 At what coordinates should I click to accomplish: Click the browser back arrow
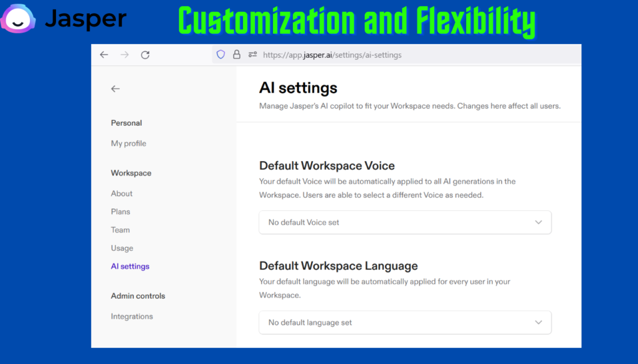tap(104, 54)
